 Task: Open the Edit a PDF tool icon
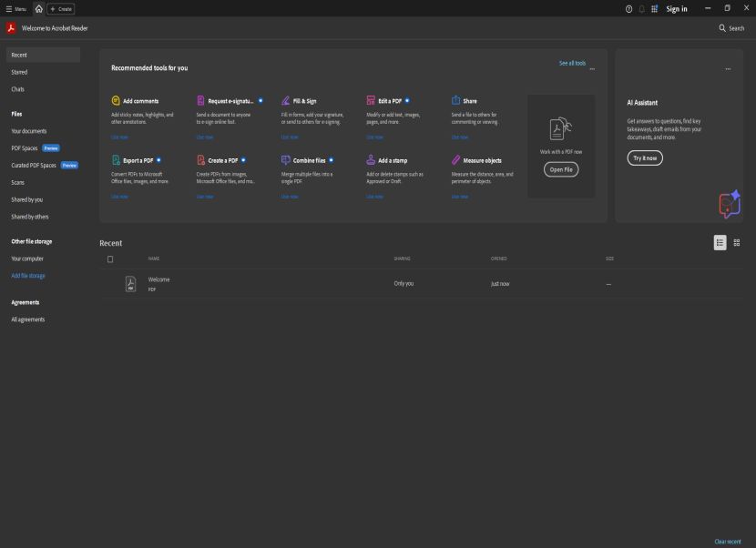coord(371,100)
